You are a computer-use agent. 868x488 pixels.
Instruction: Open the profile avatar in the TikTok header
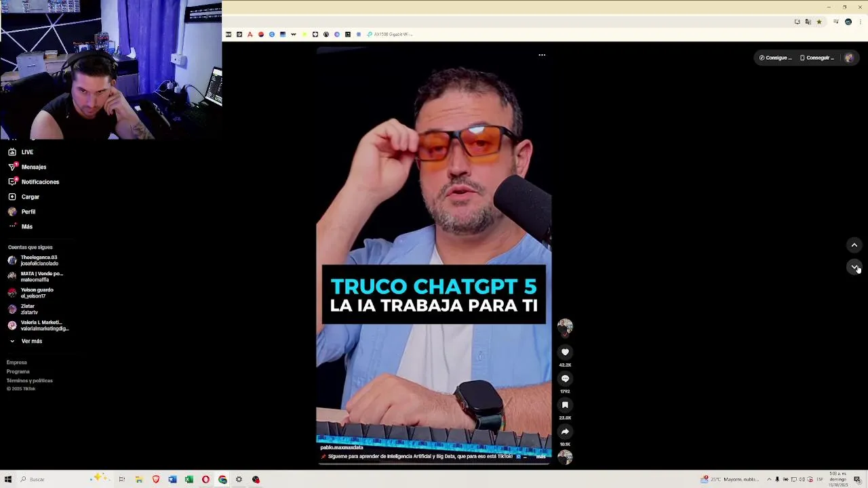848,58
